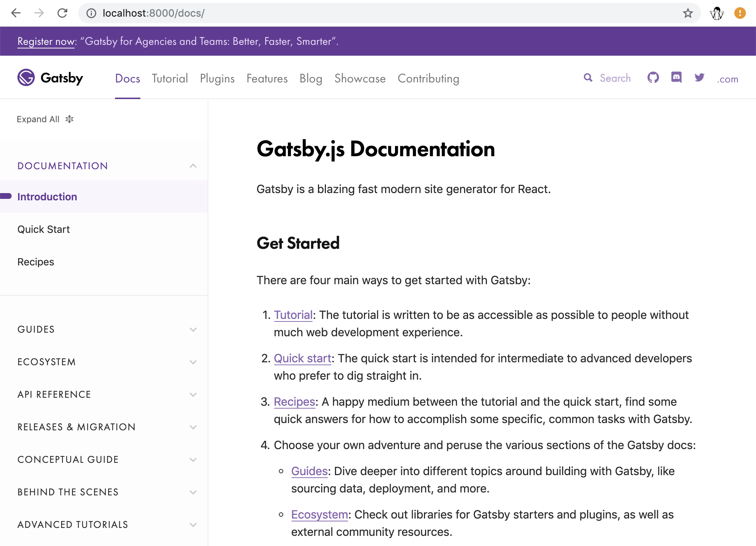This screenshot has height=546, width=756.
Task: Open the Tutorial nav tab
Action: 170,78
